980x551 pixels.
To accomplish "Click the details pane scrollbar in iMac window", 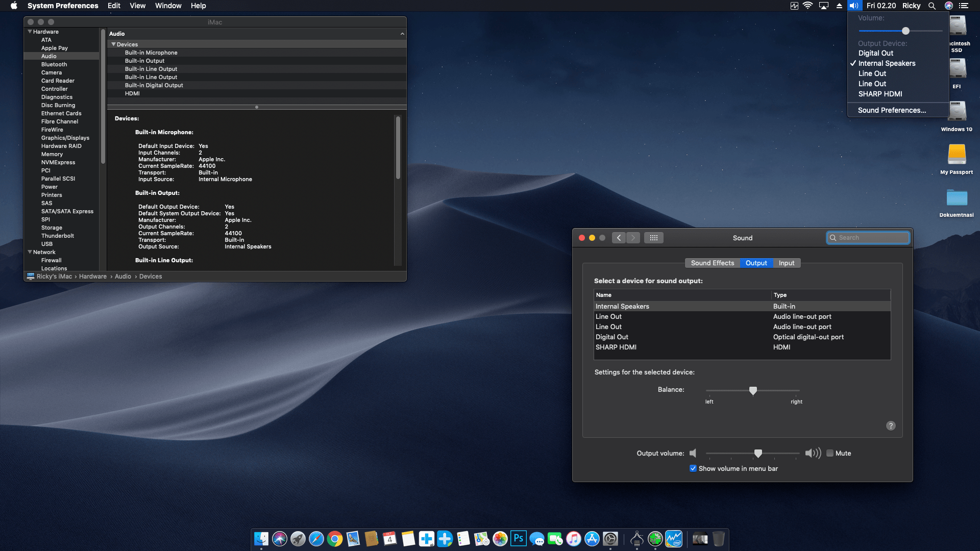I will pyautogui.click(x=398, y=147).
